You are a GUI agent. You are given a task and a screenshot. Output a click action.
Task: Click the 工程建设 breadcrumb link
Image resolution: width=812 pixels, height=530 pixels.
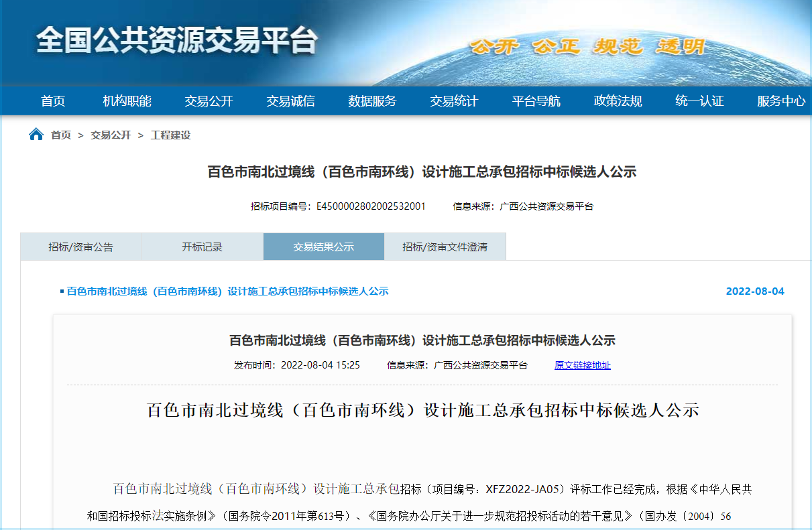(170, 135)
